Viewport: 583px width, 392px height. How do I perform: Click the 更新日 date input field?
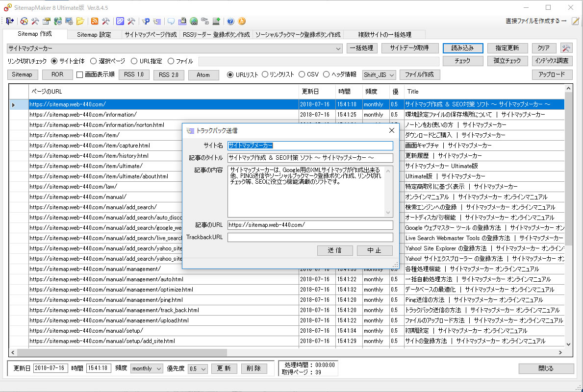pos(51,368)
